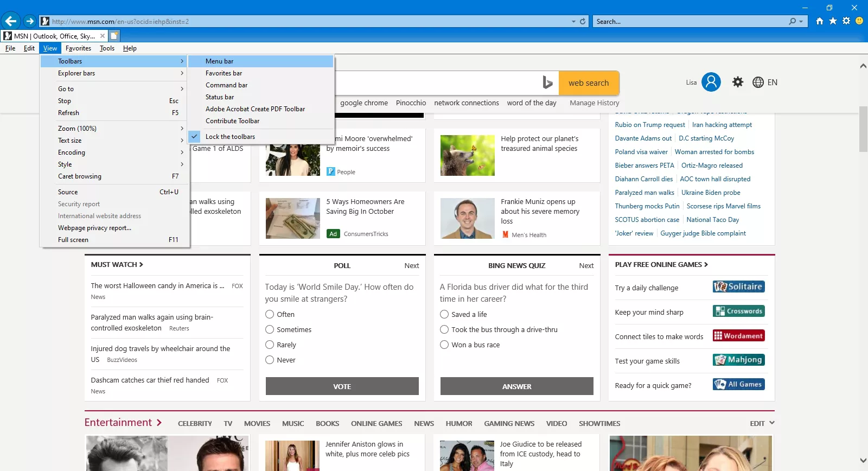Open the Favorites menu in menu bar
Viewport: 868px width, 471px height.
tap(78, 48)
